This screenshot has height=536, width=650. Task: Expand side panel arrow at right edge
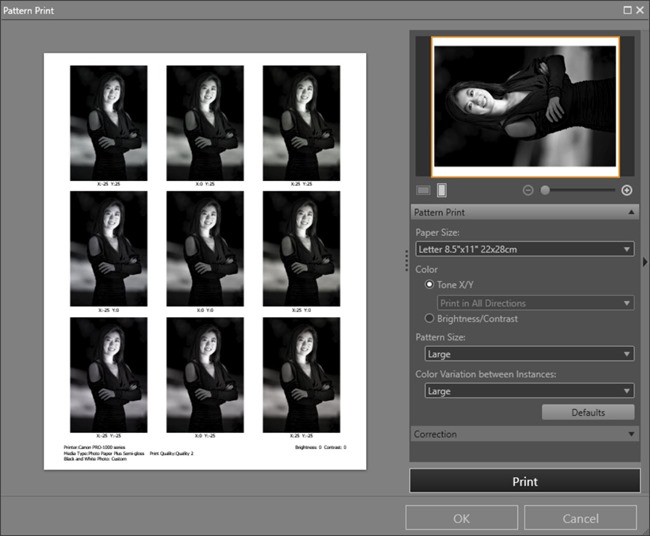(645, 262)
